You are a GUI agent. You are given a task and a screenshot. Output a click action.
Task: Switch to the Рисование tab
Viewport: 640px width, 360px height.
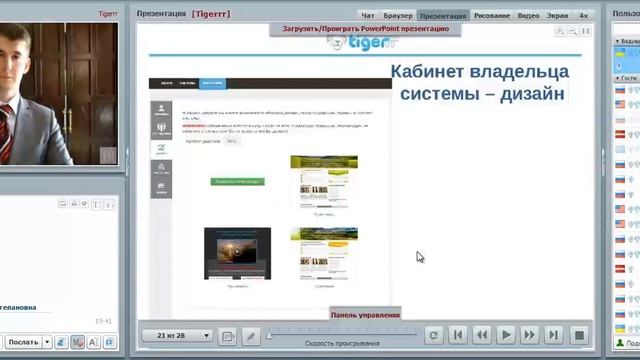[492, 16]
